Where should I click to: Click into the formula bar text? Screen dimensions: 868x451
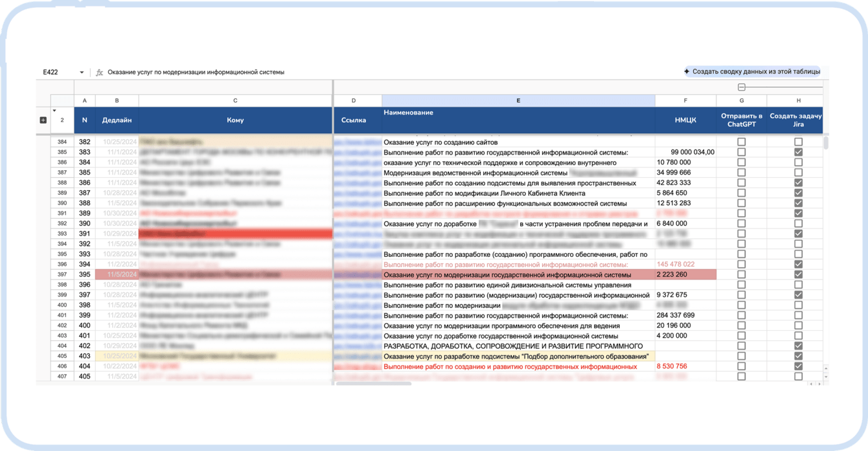pos(196,72)
